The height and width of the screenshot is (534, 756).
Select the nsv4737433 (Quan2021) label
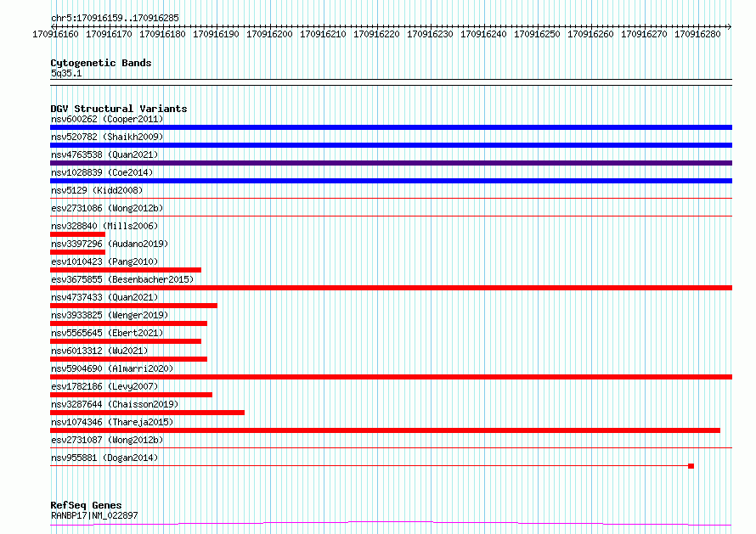104,297
